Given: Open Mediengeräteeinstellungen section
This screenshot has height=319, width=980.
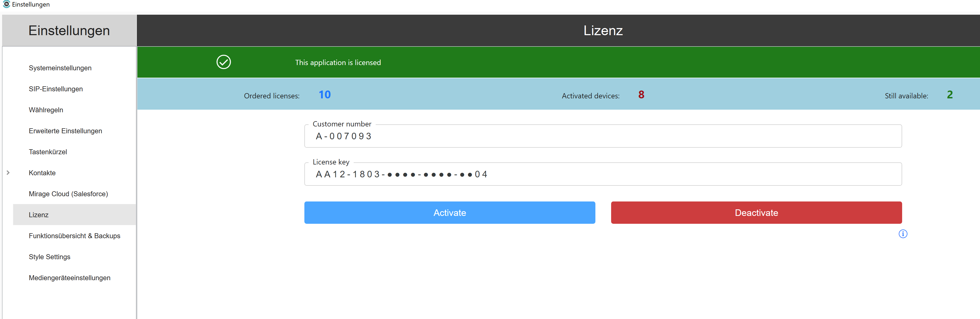Looking at the screenshot, I should tap(70, 278).
